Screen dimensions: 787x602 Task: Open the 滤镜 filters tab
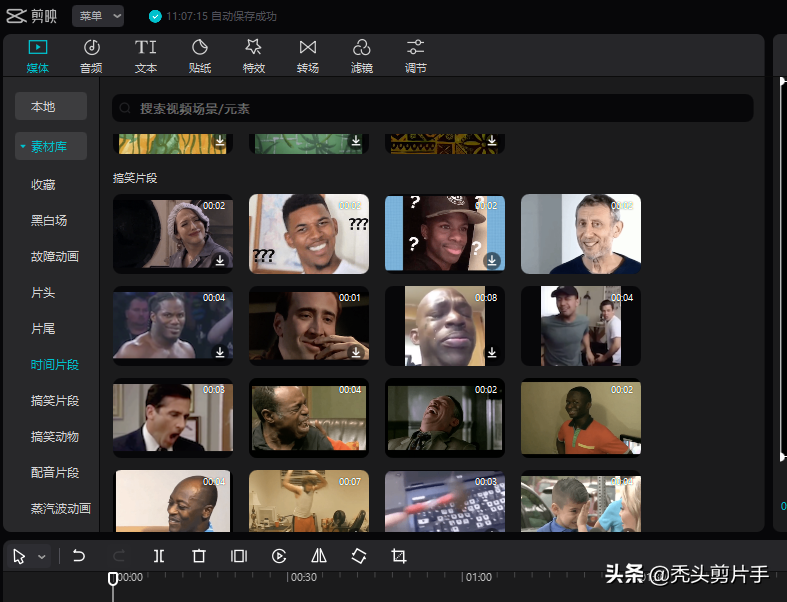click(x=361, y=56)
